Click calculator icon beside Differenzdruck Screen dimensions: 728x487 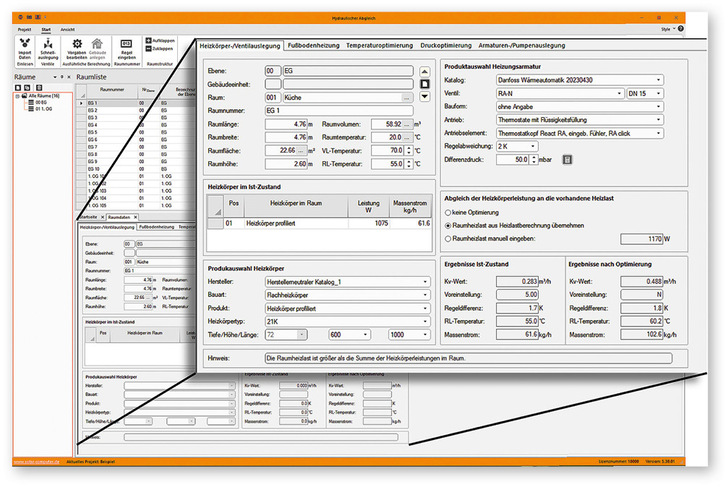566,159
